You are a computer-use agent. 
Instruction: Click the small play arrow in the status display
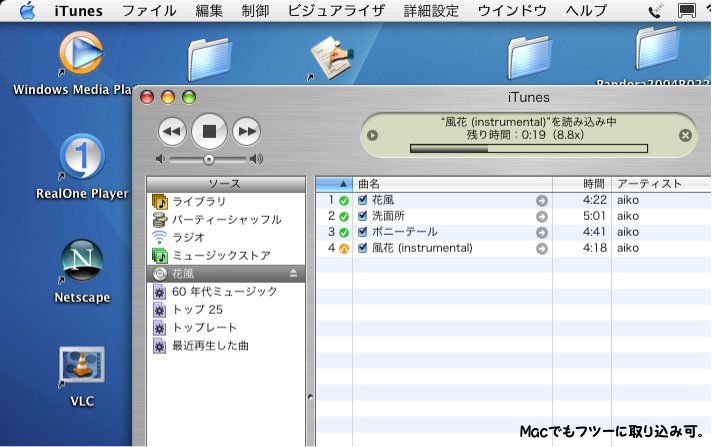pos(372,135)
